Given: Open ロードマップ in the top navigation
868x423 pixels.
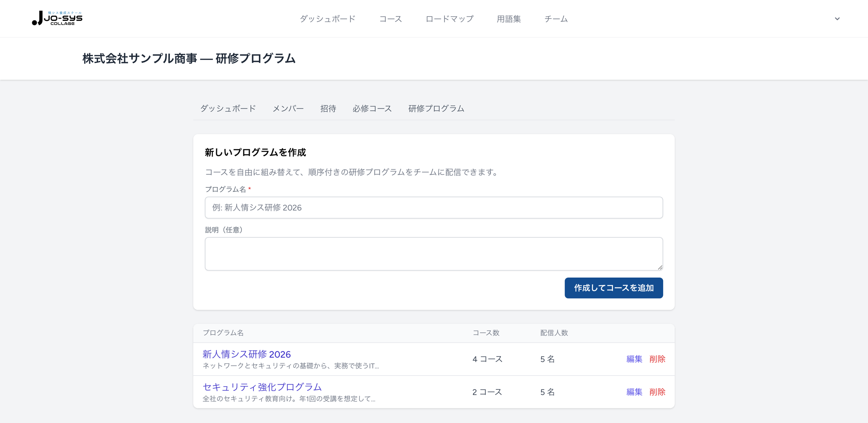Looking at the screenshot, I should point(450,19).
